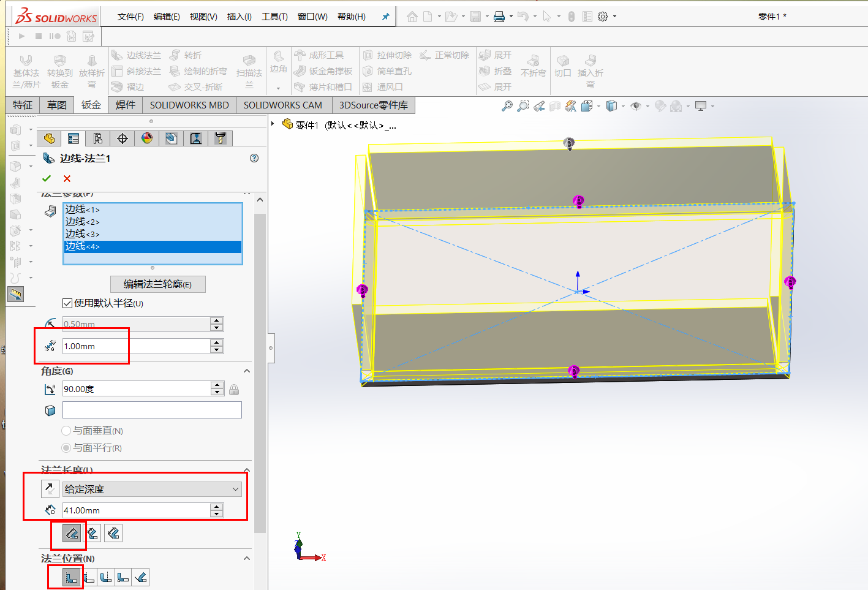This screenshot has height=590, width=868.
Task: Click the Home icon in the top toolbar
Action: pos(412,17)
